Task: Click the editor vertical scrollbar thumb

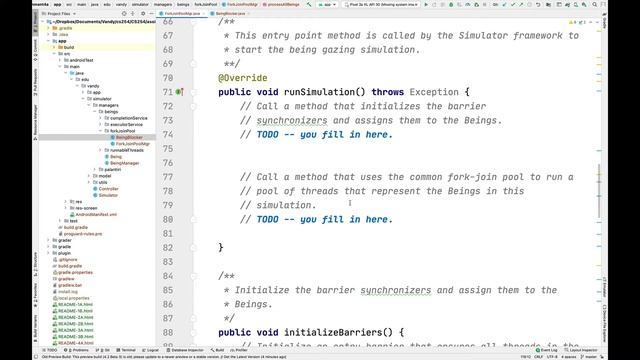Action: [x=599, y=191]
